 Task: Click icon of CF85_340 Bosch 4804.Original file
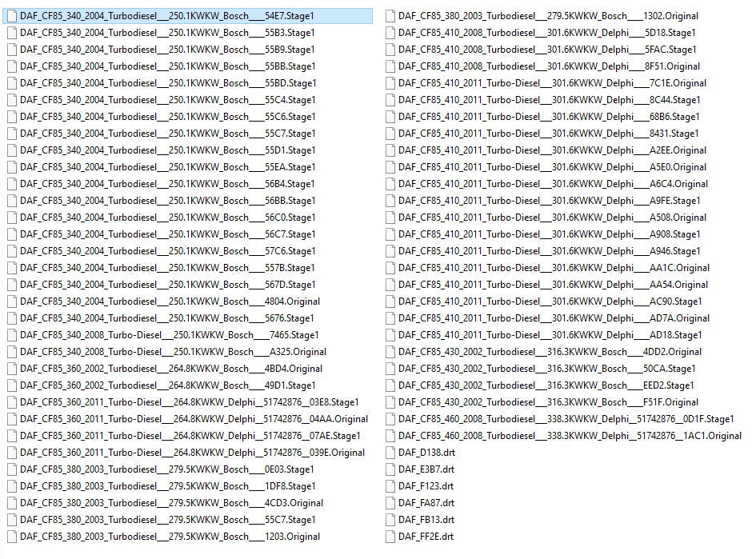pos(12,301)
